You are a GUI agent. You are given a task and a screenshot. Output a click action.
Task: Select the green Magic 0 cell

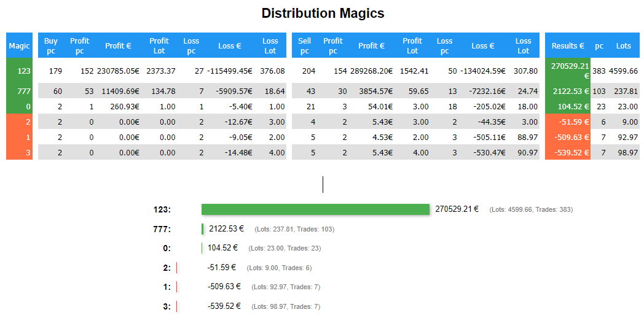pyautogui.click(x=19, y=106)
